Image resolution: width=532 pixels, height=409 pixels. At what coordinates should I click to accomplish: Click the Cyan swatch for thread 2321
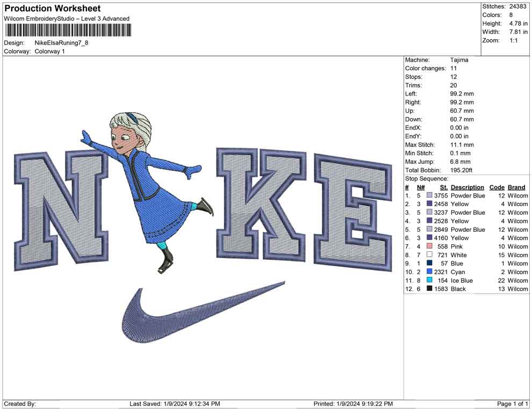coord(429,272)
